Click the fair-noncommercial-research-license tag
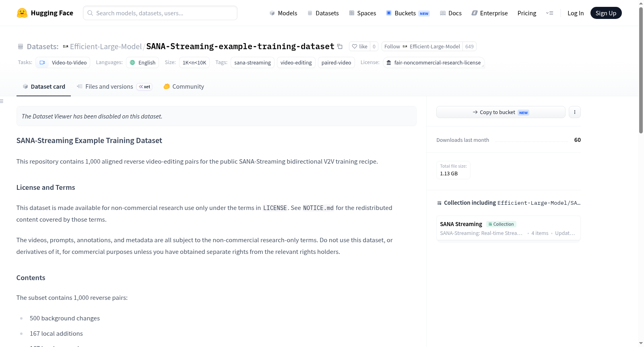644x347 pixels. pyautogui.click(x=434, y=62)
